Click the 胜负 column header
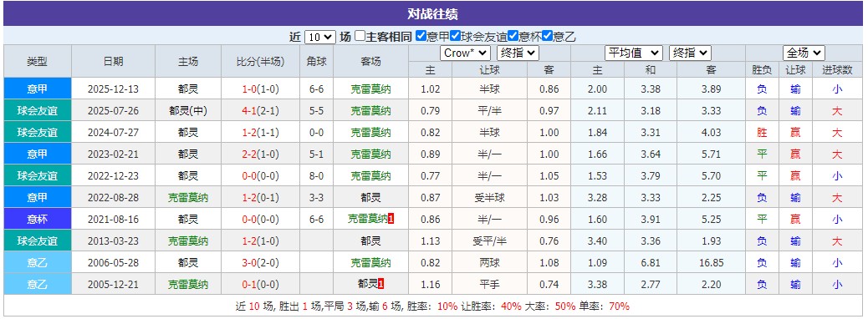This screenshot has height=319, width=868. (x=763, y=69)
